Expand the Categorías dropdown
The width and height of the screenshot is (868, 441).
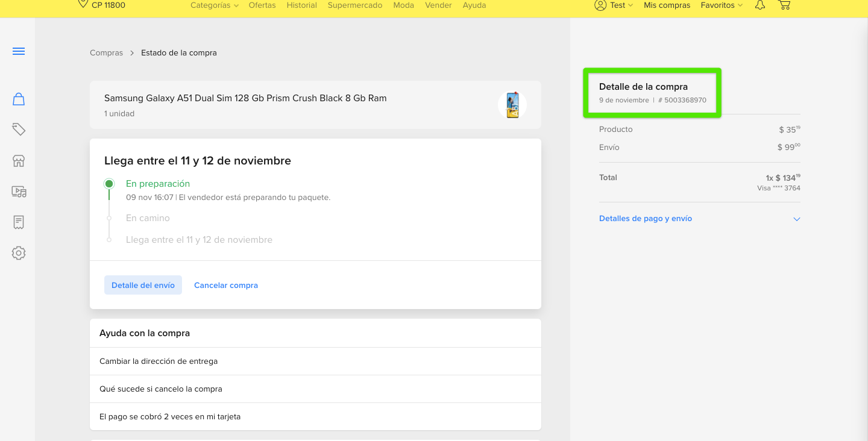pos(214,5)
